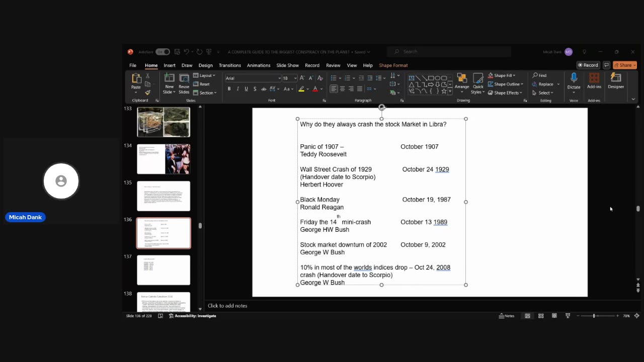Click the yellow text highlight color swatch
This screenshot has width=644, height=362.
coord(301,89)
